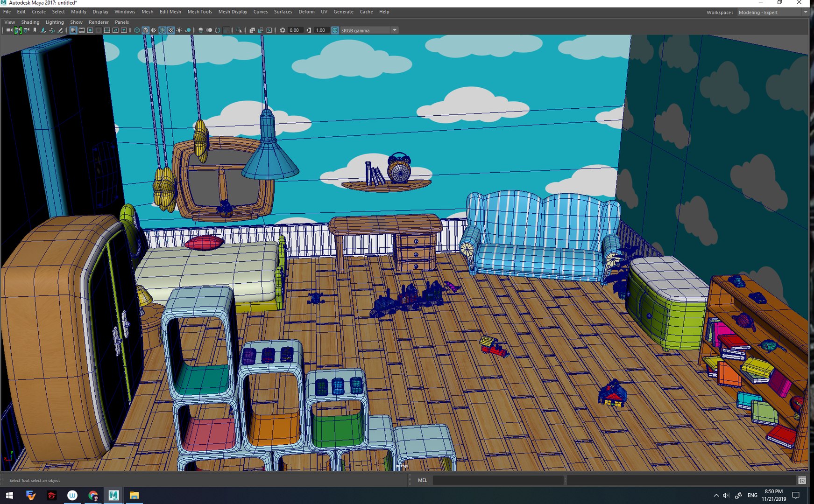Click the Exposure value field showing 0.00
Viewport: 814px width, 504px height.
(295, 30)
